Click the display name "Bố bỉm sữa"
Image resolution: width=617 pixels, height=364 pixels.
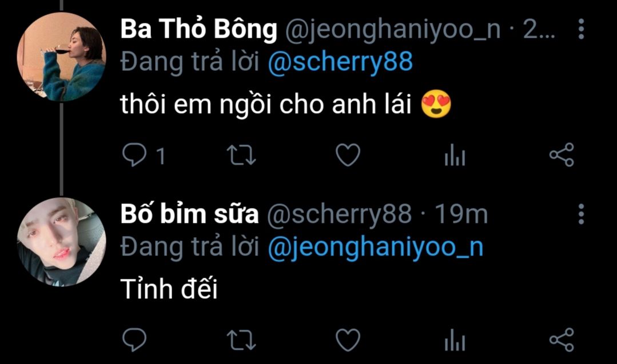(x=189, y=214)
